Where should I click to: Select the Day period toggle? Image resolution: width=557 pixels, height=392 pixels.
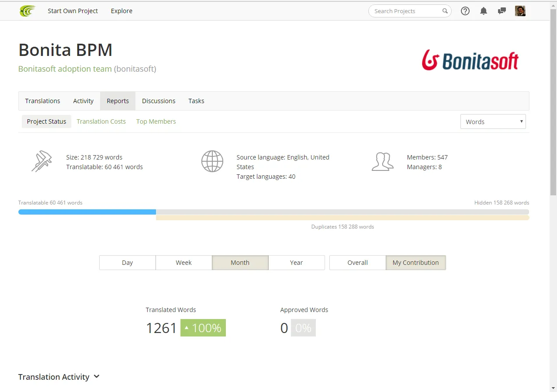tap(128, 263)
